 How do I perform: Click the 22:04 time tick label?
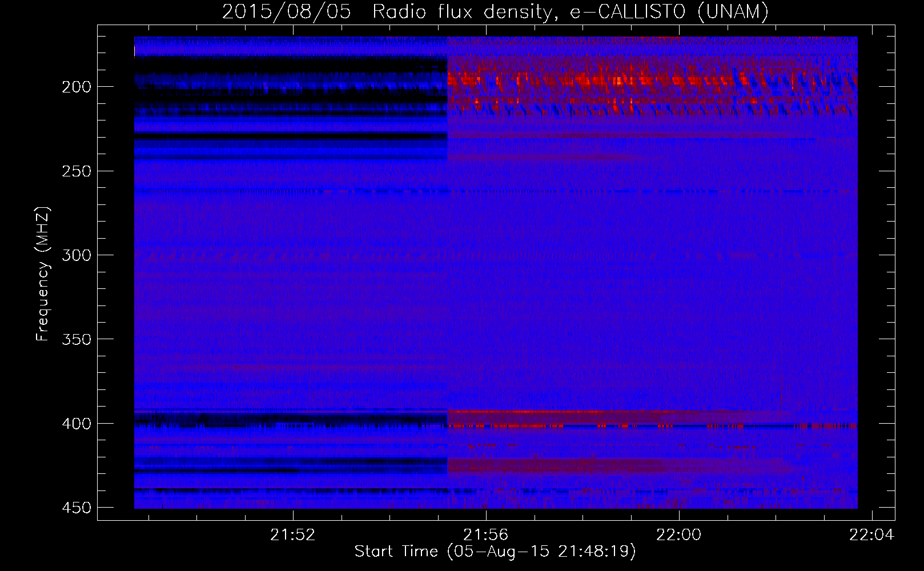click(x=872, y=535)
